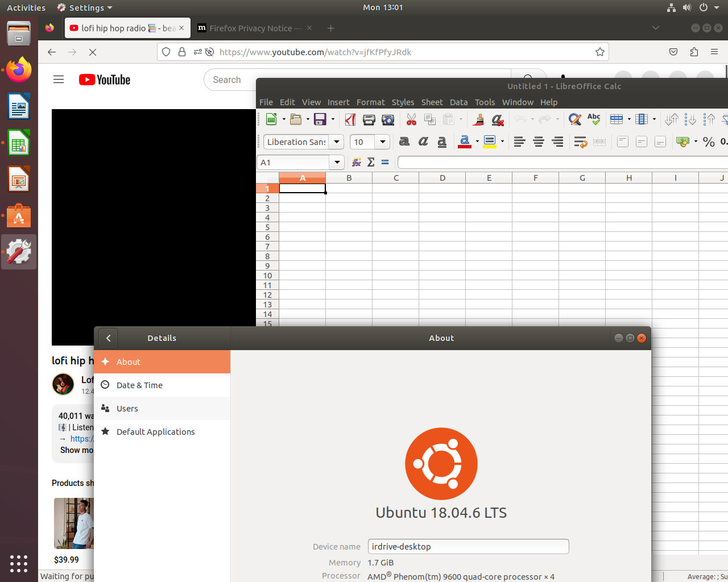Image resolution: width=728 pixels, height=582 pixels.
Task: Toggle Print Preview in Calc
Action: (x=388, y=119)
